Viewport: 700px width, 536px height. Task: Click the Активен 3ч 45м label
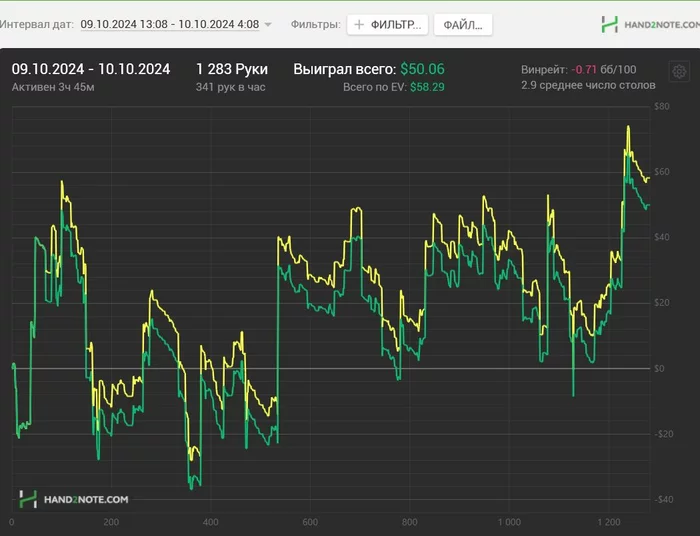(53, 87)
